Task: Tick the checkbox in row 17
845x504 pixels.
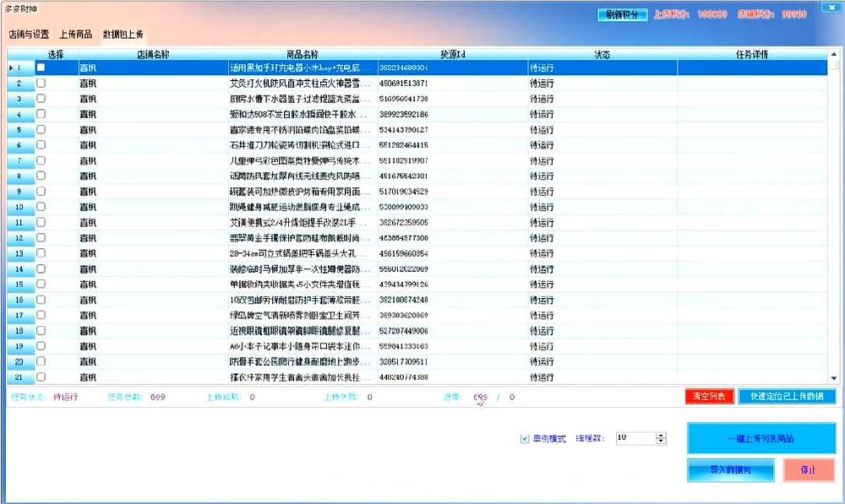Action: click(41, 315)
